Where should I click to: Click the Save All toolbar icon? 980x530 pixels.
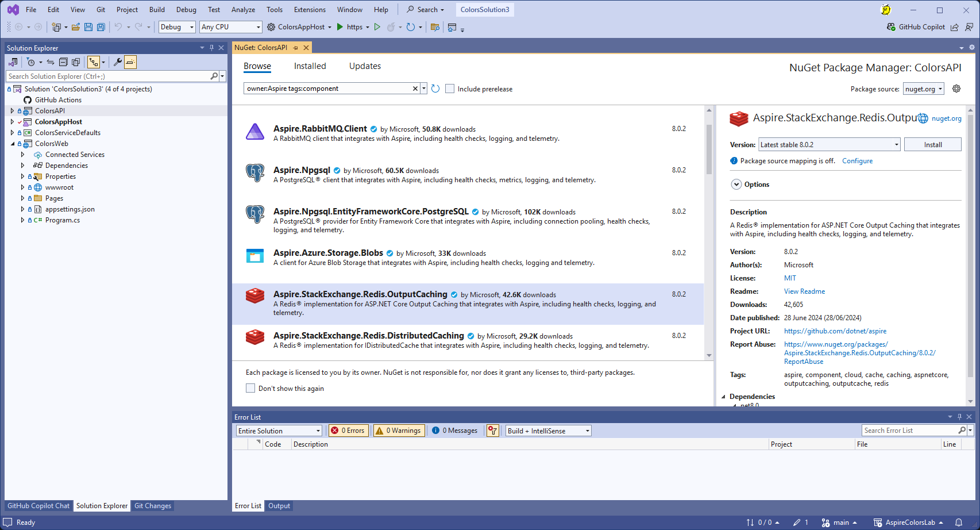point(101,27)
